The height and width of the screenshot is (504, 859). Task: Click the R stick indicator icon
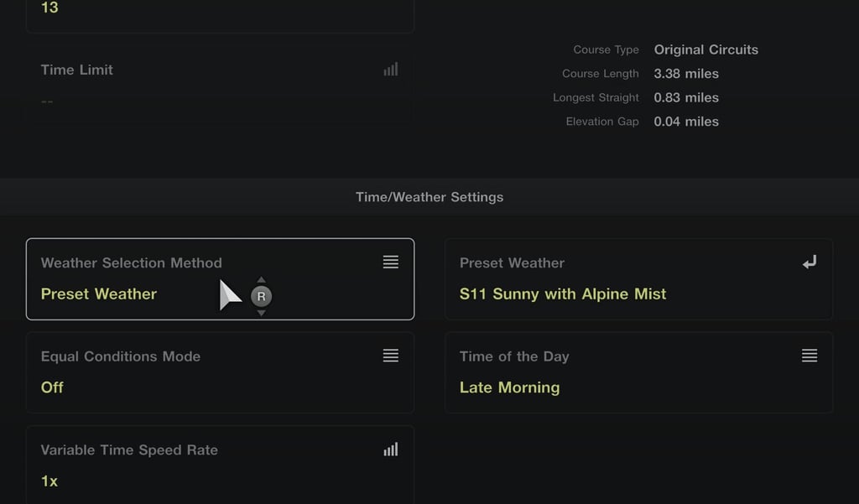(261, 296)
